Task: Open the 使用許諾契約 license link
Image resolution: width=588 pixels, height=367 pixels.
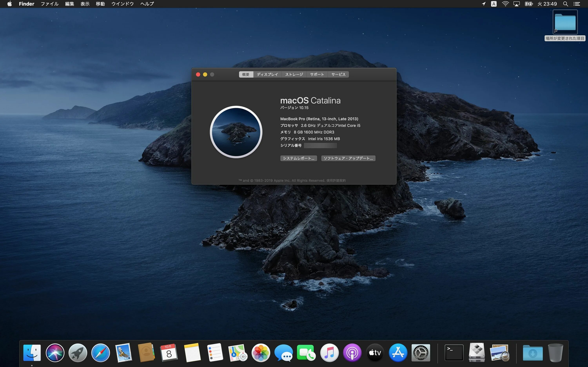Action: [336, 180]
